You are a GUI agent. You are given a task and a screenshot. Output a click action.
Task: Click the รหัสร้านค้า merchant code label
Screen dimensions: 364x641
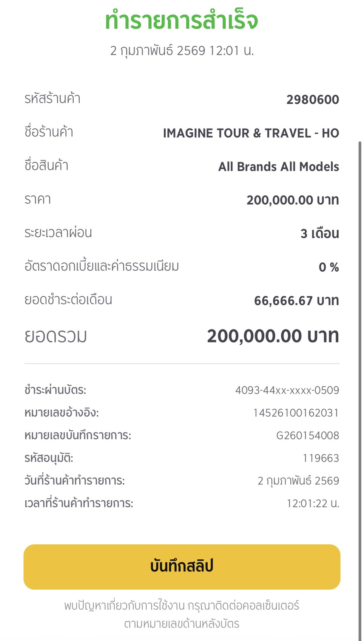[x=52, y=99]
